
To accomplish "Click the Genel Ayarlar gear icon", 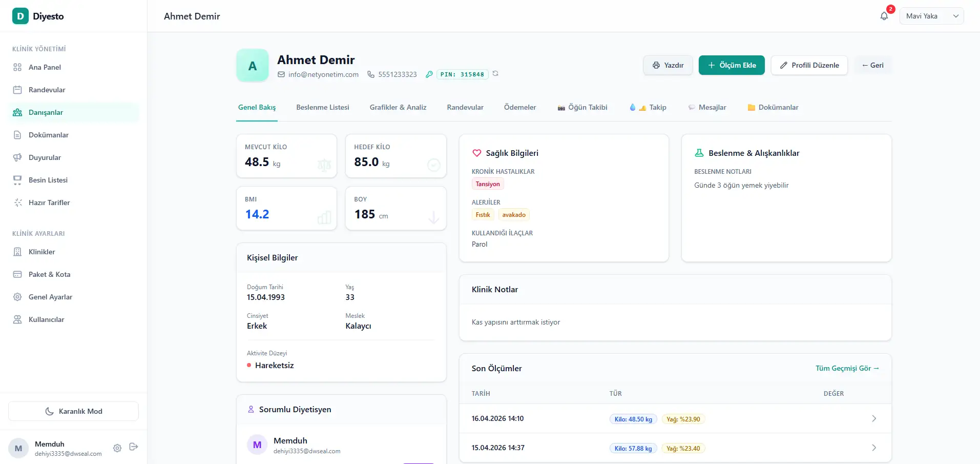I will click(x=17, y=297).
